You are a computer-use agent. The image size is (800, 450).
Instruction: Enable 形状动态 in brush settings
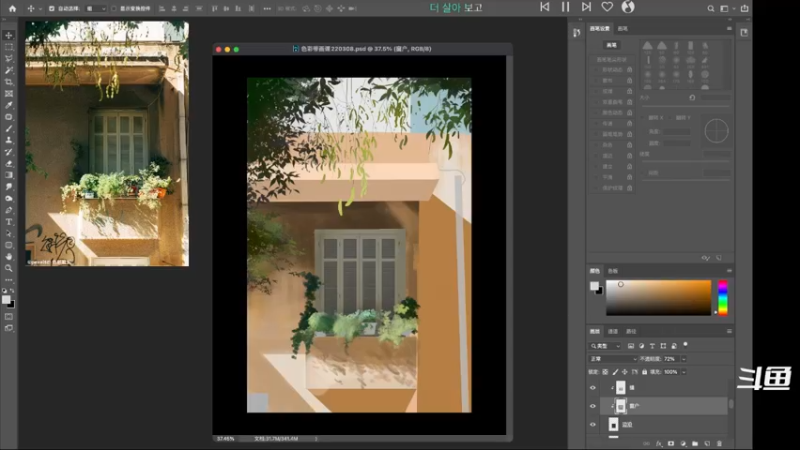pyautogui.click(x=595, y=70)
